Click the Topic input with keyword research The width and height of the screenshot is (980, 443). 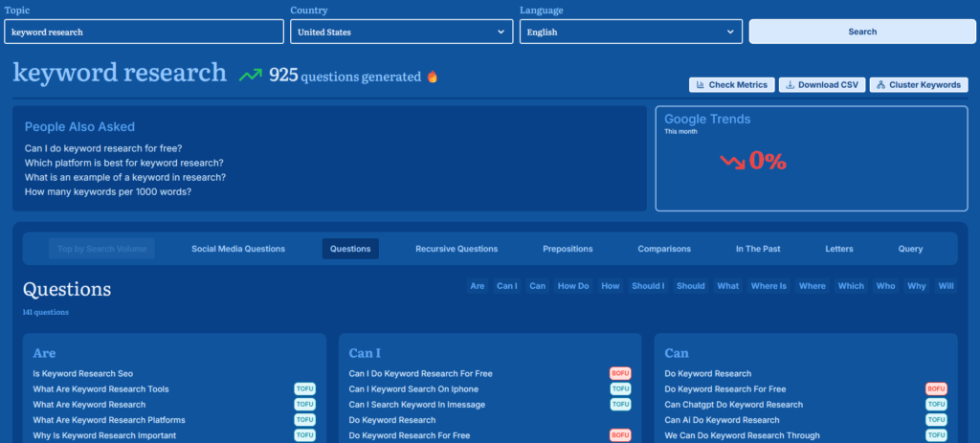tap(144, 32)
